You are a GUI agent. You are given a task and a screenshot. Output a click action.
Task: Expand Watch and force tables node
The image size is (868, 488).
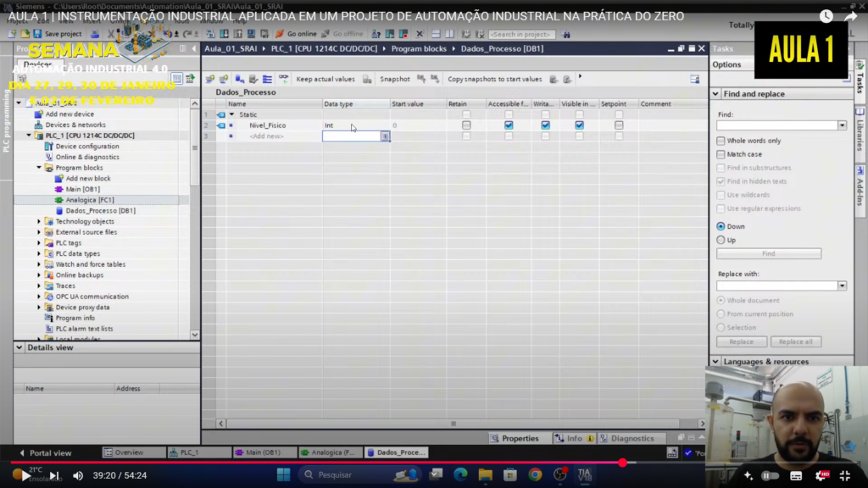pos(39,264)
